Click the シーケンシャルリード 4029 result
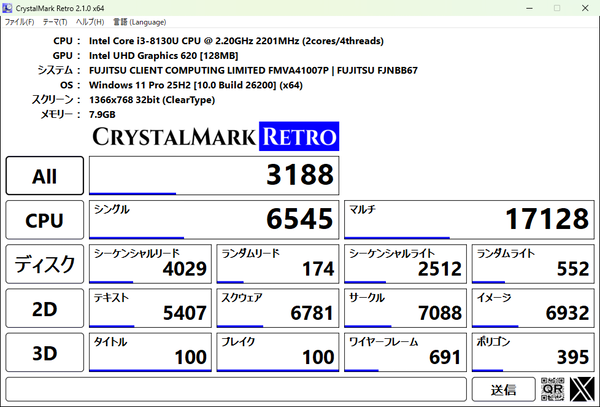This screenshot has width=600, height=407. click(150, 264)
